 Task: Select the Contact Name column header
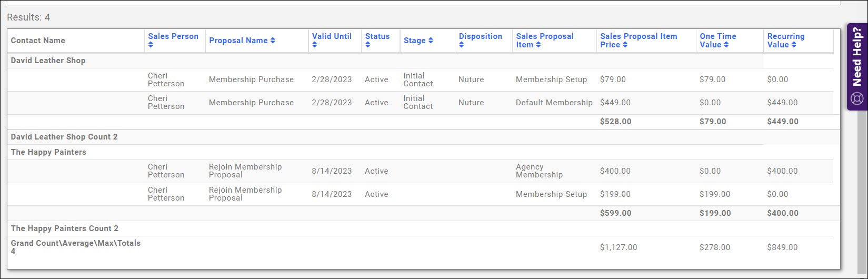point(38,41)
